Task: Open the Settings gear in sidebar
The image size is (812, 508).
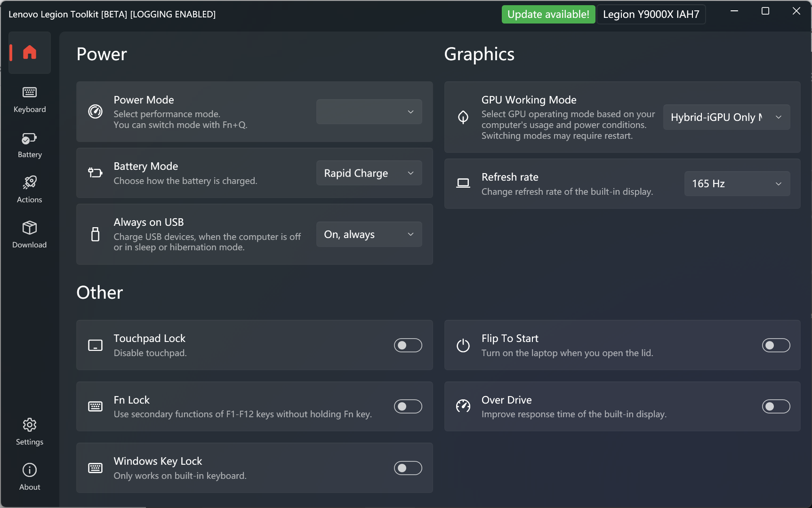Action: click(x=29, y=430)
